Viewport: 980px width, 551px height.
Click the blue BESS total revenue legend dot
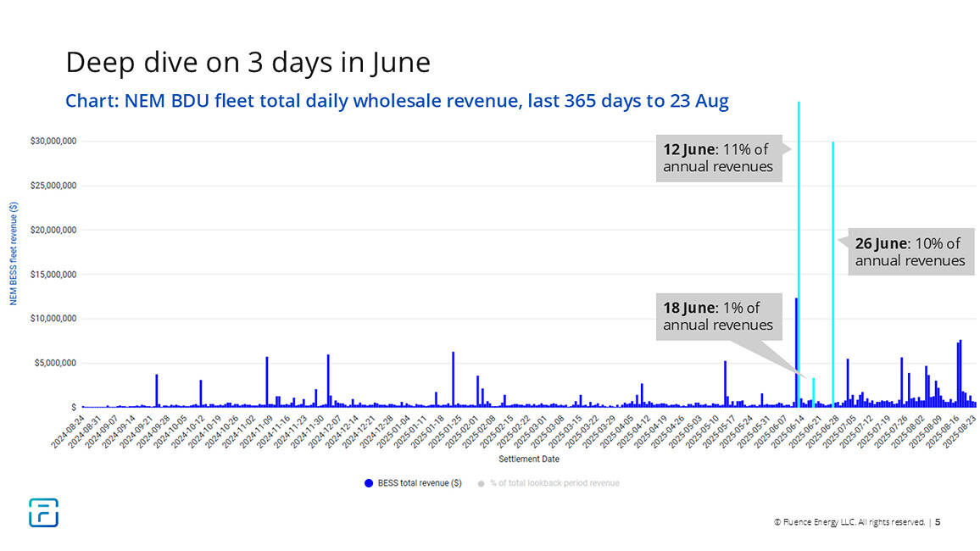click(x=369, y=483)
